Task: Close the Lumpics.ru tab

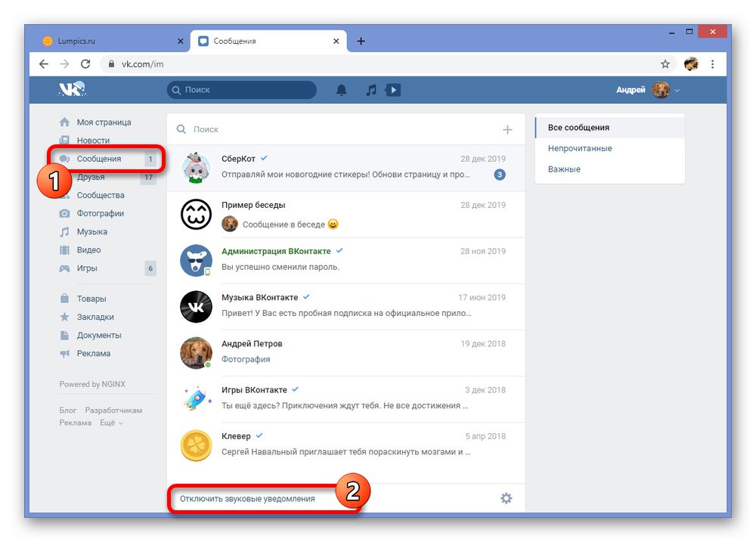Action: 181,41
